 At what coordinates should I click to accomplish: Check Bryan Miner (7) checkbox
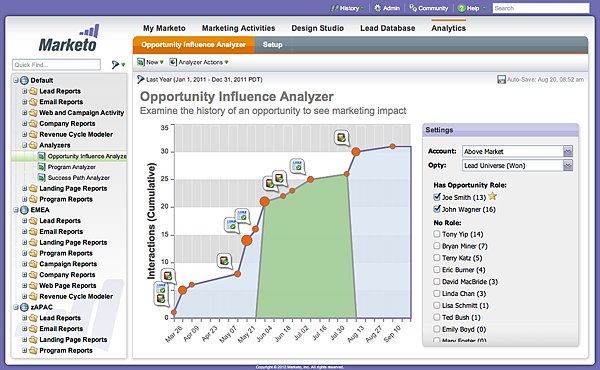tap(437, 245)
